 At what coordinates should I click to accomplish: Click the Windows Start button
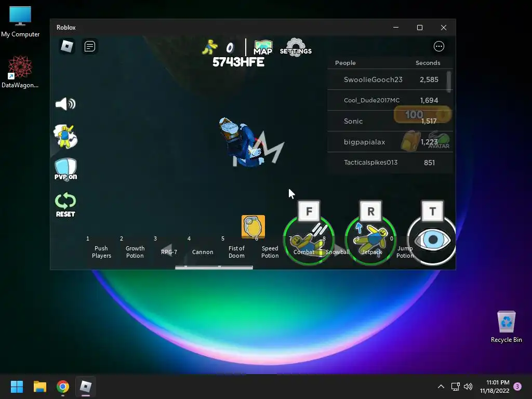(17, 387)
